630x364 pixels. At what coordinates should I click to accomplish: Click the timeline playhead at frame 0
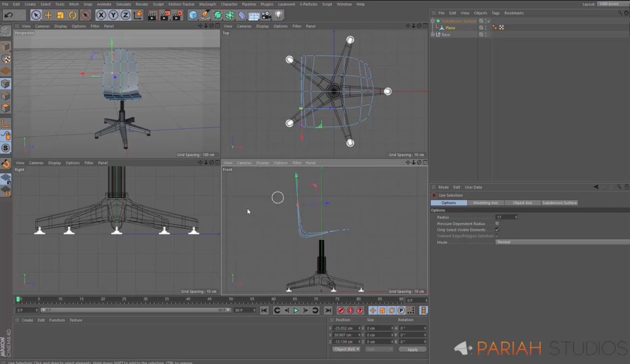[18, 299]
